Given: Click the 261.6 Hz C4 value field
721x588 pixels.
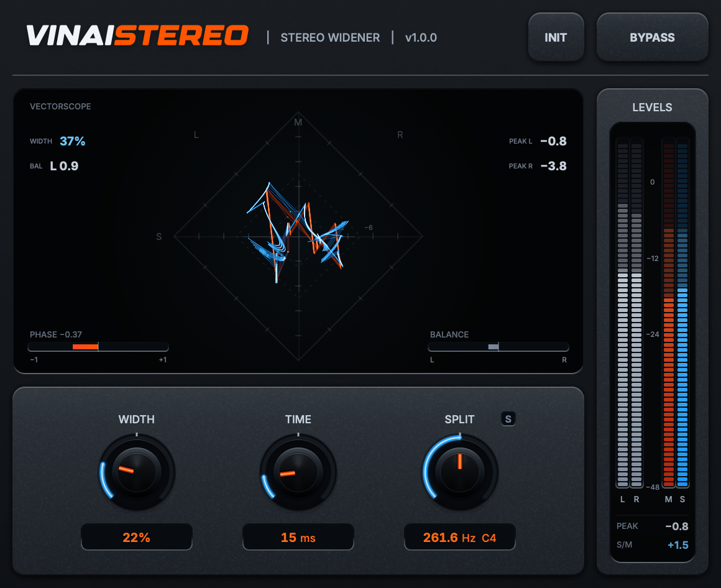Looking at the screenshot, I should (x=460, y=537).
